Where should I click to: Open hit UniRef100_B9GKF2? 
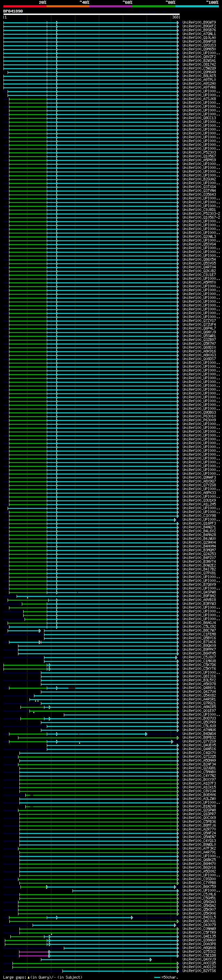[199, 26]
